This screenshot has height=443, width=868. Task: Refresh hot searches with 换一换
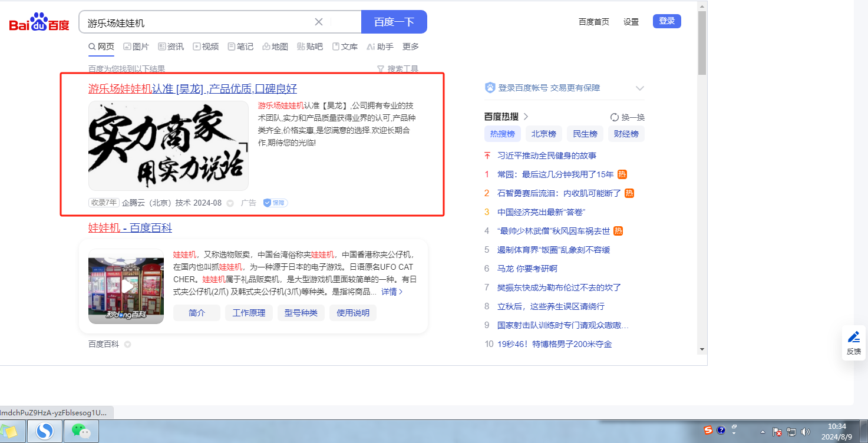click(x=628, y=117)
